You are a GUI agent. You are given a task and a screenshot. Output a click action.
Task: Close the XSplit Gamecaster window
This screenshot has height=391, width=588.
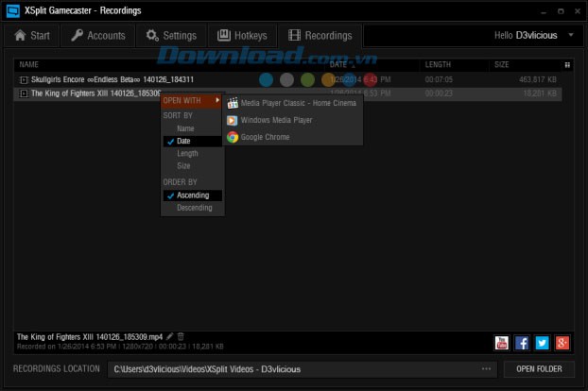click(x=578, y=11)
